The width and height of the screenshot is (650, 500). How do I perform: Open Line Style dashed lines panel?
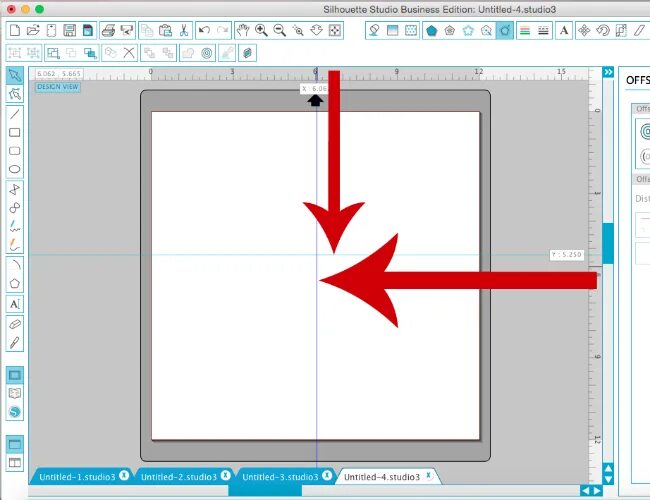coord(543,30)
